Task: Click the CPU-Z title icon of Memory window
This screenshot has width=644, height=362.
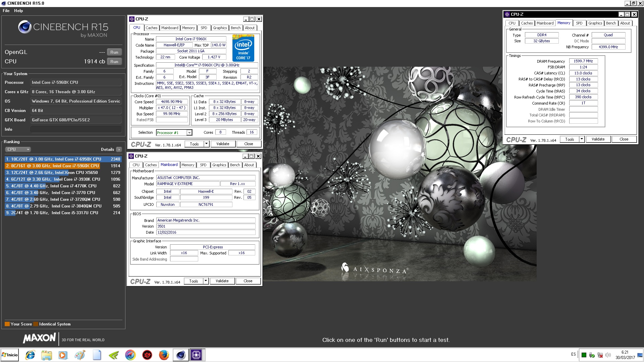Action: point(507,14)
